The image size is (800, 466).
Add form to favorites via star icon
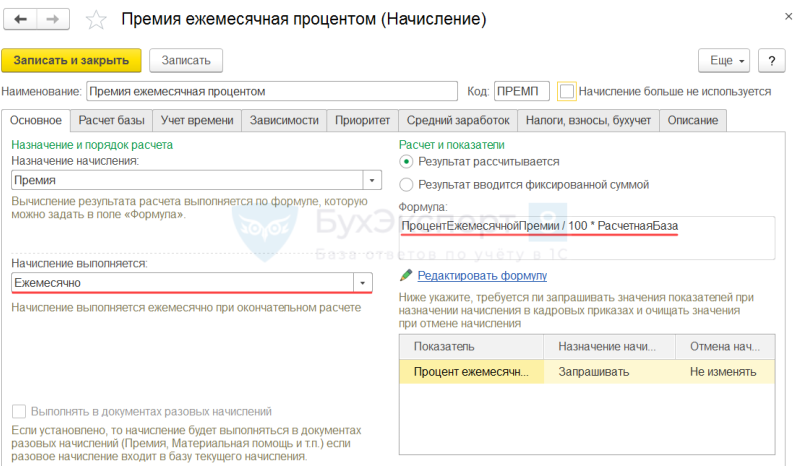[95, 20]
